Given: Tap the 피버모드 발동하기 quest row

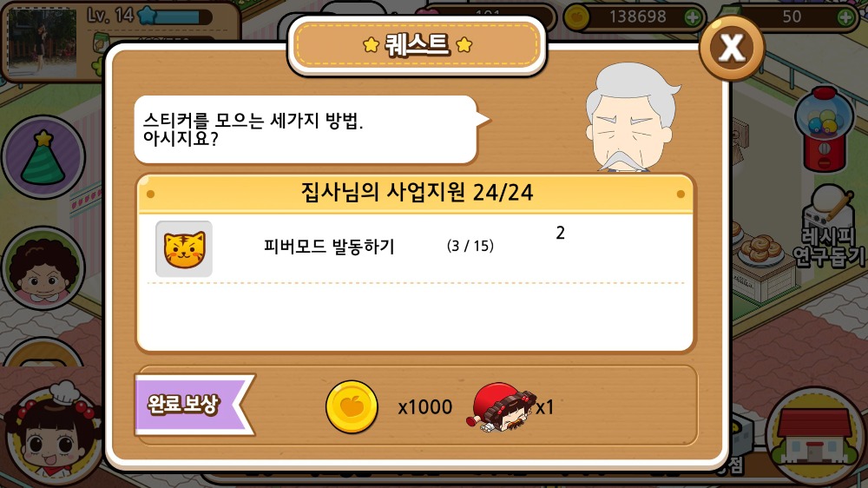Looking at the screenshot, I should pyautogui.click(x=415, y=248).
